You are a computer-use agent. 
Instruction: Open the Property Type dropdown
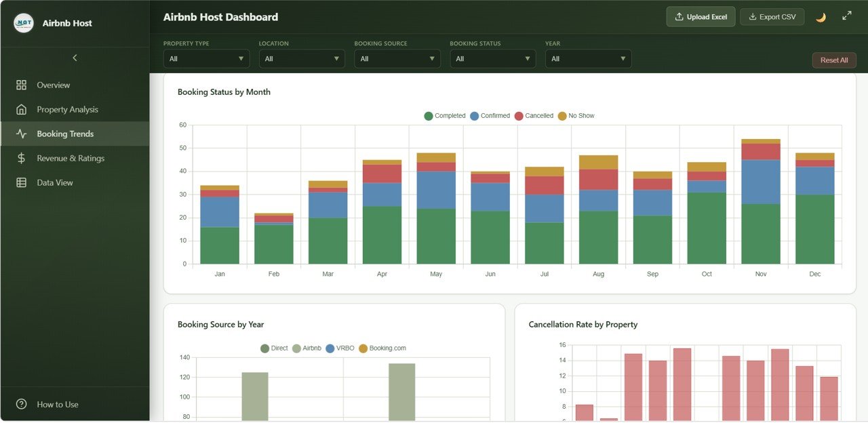coord(206,59)
